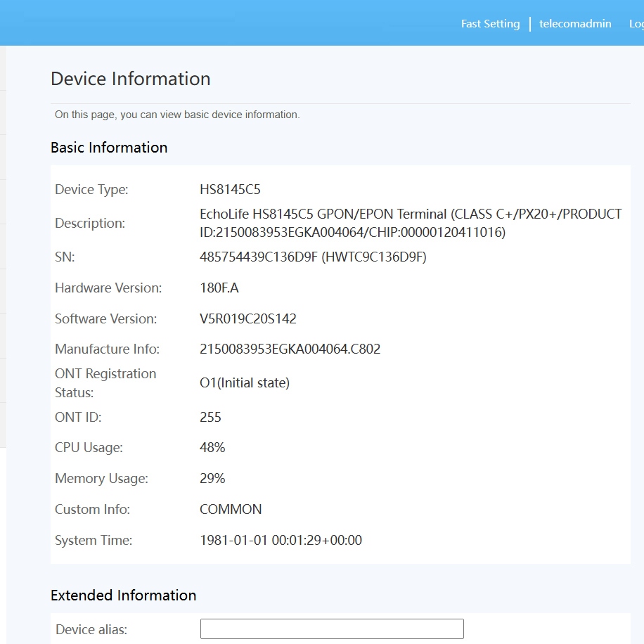This screenshot has width=644, height=644.
Task: Click the partially visible Logout link
Action: 636,24
